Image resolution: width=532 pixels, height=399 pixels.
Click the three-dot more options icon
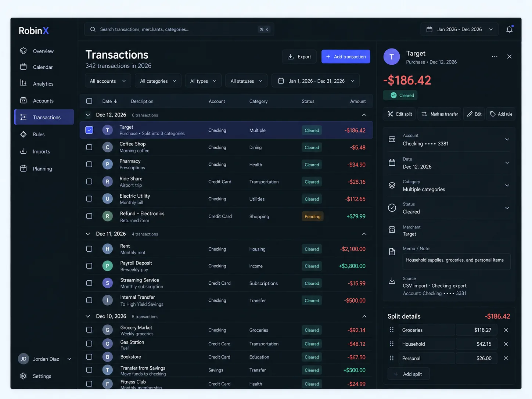(495, 57)
